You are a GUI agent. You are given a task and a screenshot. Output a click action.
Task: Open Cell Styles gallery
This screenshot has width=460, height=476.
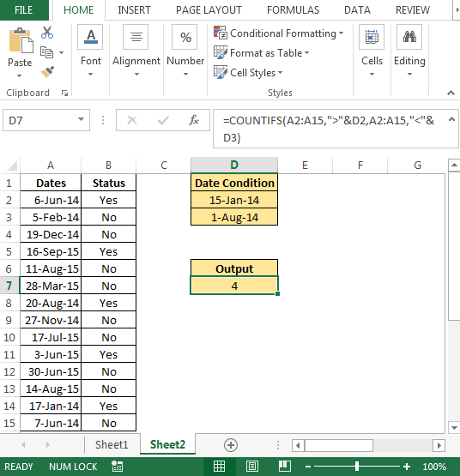click(248, 73)
